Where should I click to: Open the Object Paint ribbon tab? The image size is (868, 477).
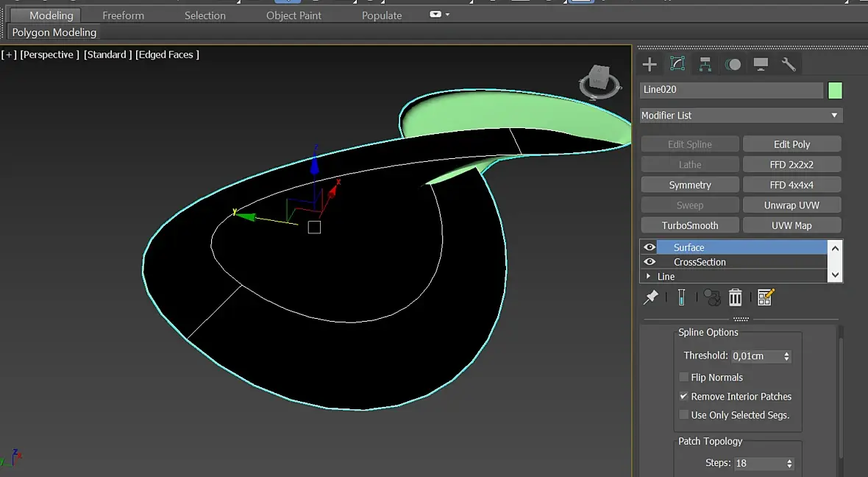coord(294,15)
